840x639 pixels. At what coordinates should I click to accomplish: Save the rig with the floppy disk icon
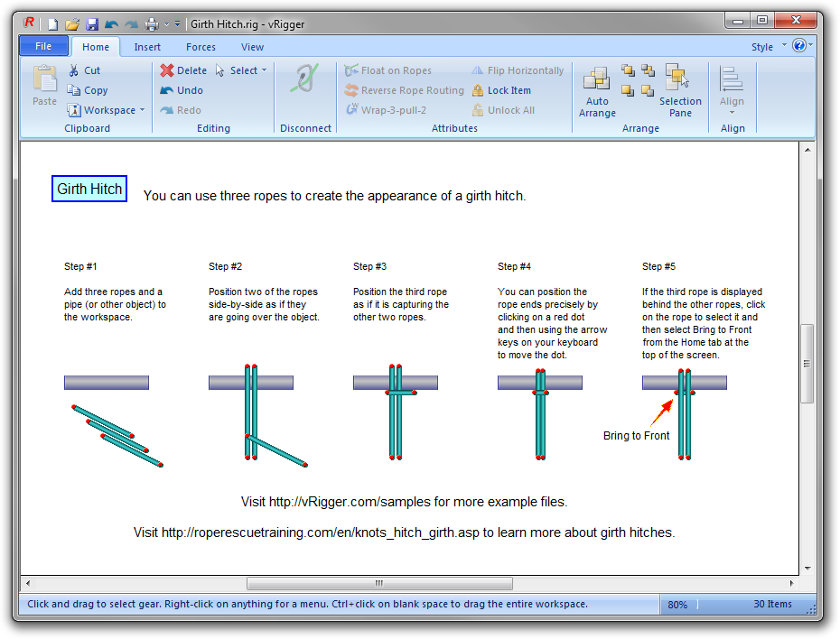click(x=92, y=24)
